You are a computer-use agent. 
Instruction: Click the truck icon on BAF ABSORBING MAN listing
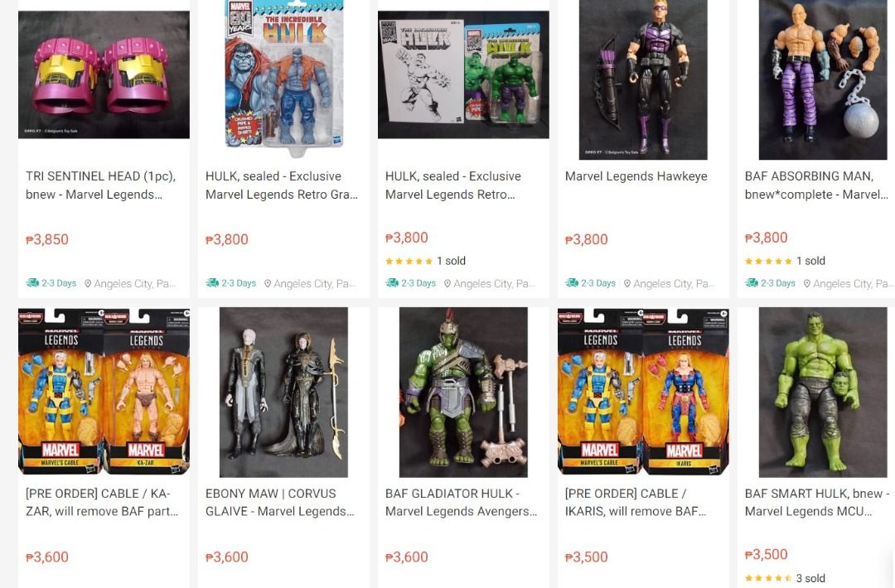point(751,283)
